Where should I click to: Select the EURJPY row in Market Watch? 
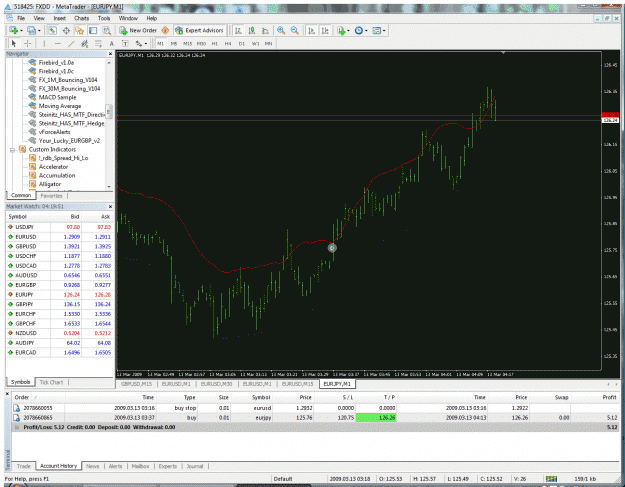[x=59, y=295]
